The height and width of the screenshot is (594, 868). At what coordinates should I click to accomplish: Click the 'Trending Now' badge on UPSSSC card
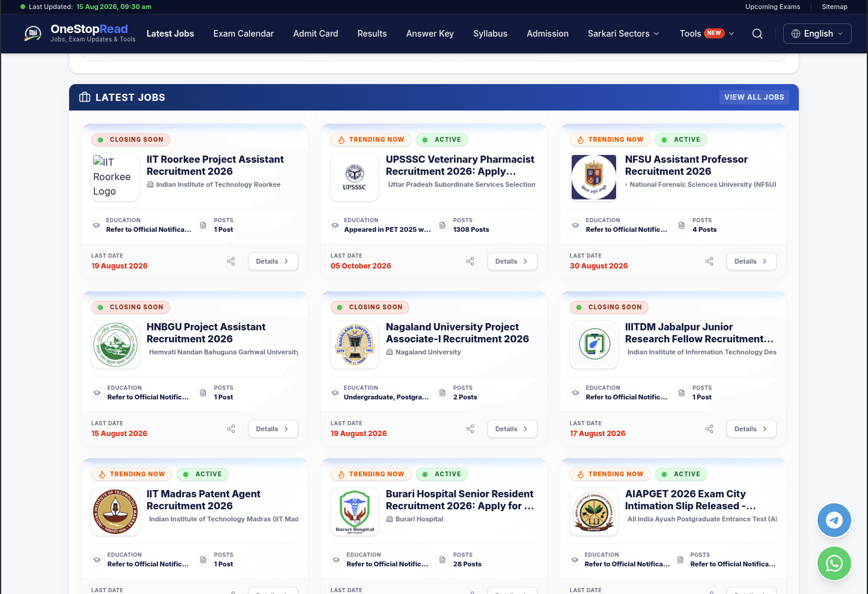click(370, 140)
